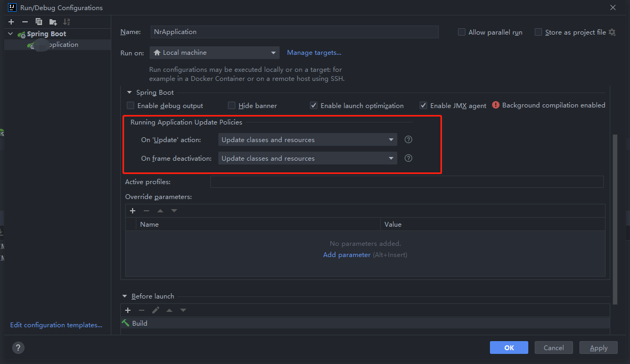Open Store as project file settings gear
The image size is (630, 364).
[x=612, y=32]
